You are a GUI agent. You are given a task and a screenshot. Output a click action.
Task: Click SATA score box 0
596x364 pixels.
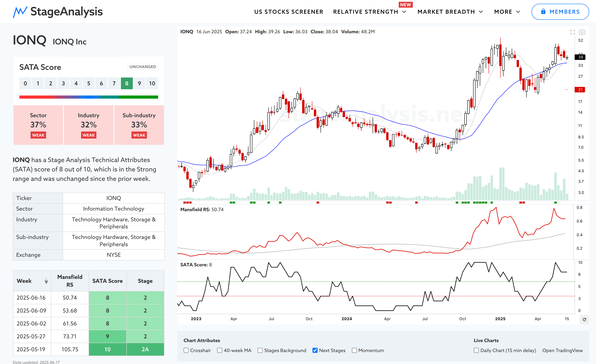click(25, 83)
